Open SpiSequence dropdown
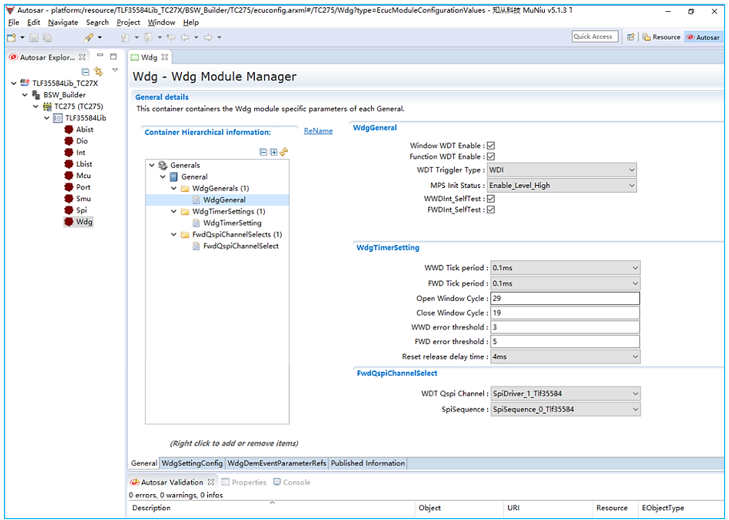 pyautogui.click(x=565, y=409)
